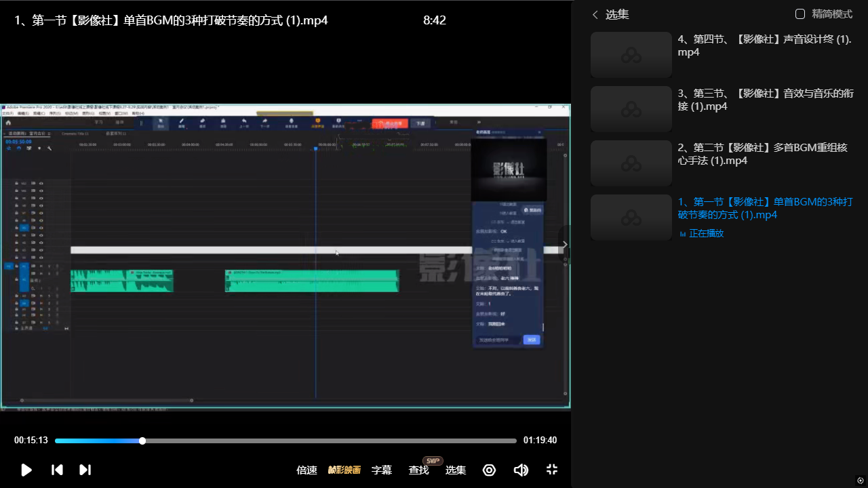
Task: Skip to the previous video
Action: pyautogui.click(x=58, y=470)
